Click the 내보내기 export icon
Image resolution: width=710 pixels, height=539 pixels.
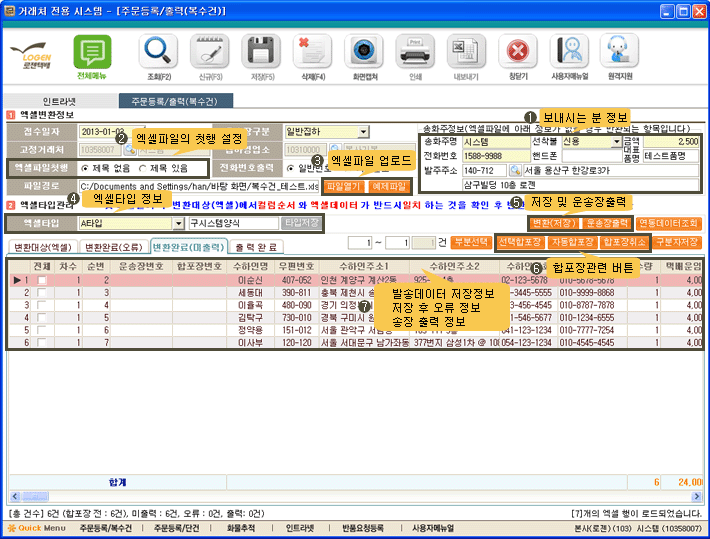point(466,51)
